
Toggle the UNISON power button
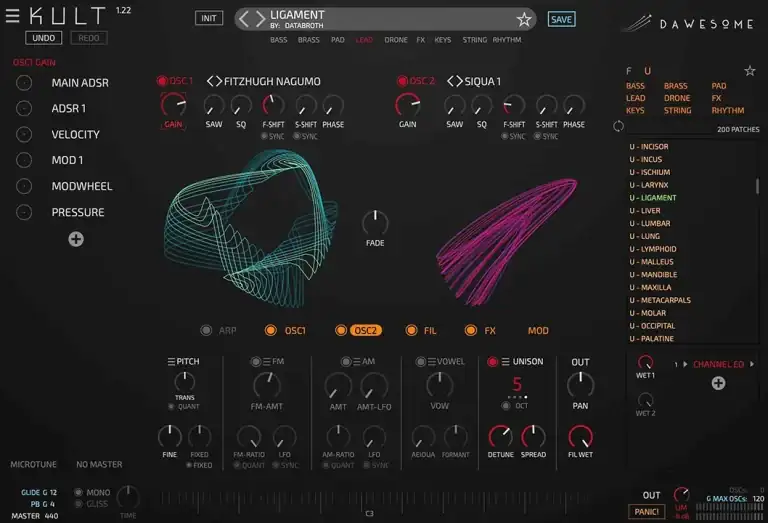click(x=492, y=361)
